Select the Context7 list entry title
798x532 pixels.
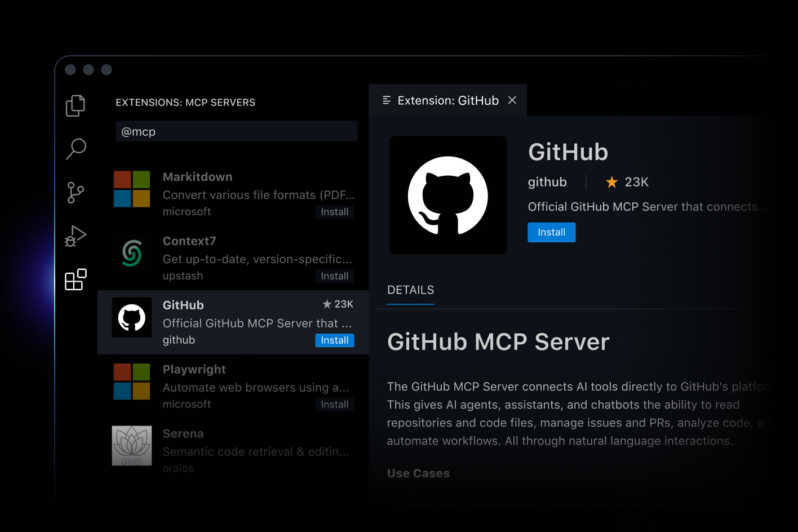(189, 241)
